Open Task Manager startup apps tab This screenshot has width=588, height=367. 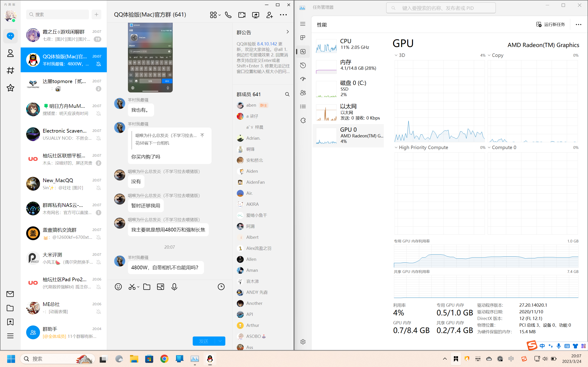(303, 79)
